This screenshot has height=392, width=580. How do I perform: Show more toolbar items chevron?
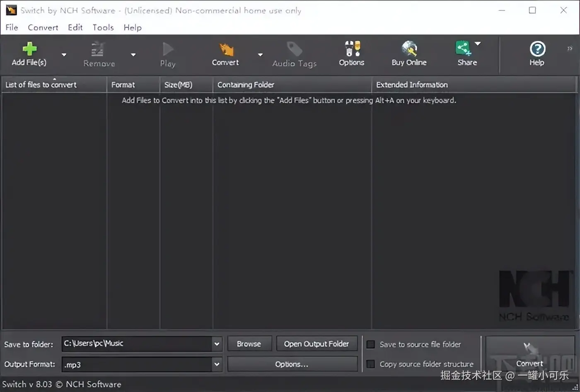(570, 48)
